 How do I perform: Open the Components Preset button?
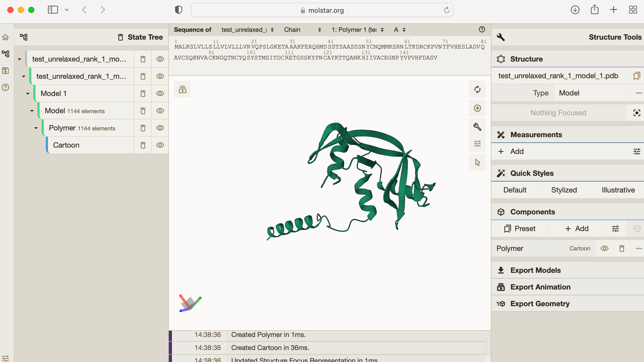click(519, 229)
